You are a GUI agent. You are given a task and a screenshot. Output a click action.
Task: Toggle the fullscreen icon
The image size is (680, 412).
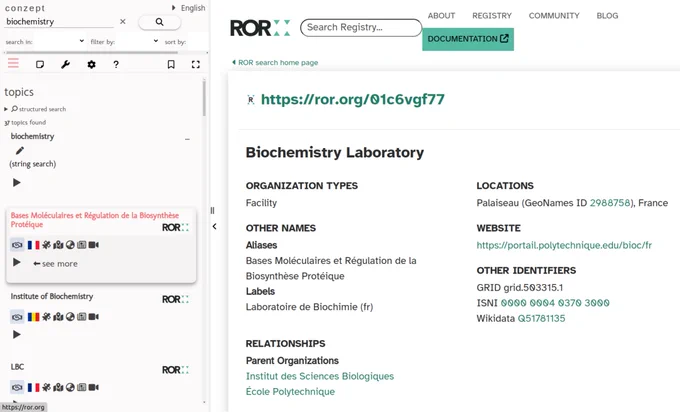(196, 64)
